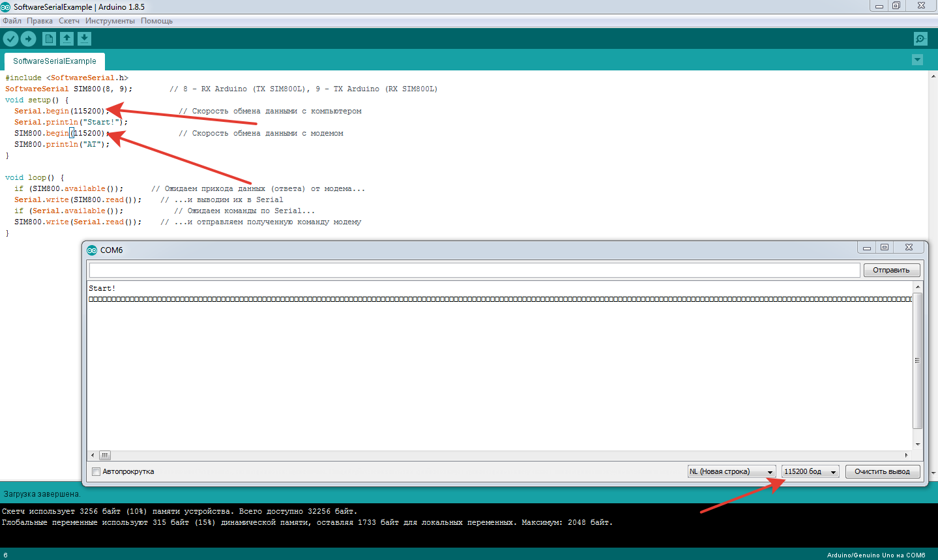Open the Инструменты menu
938x560 pixels.
tap(110, 21)
